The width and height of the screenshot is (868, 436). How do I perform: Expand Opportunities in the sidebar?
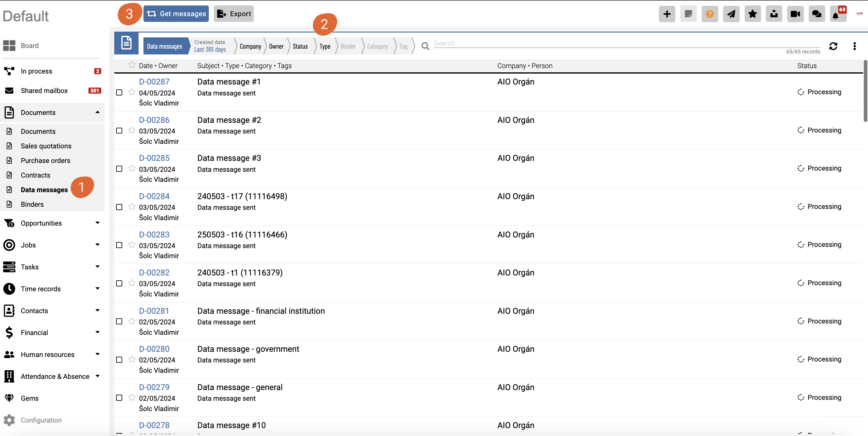click(x=97, y=223)
